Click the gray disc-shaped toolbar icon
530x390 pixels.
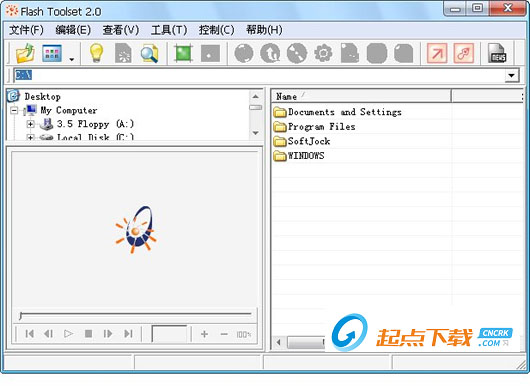(x=297, y=53)
